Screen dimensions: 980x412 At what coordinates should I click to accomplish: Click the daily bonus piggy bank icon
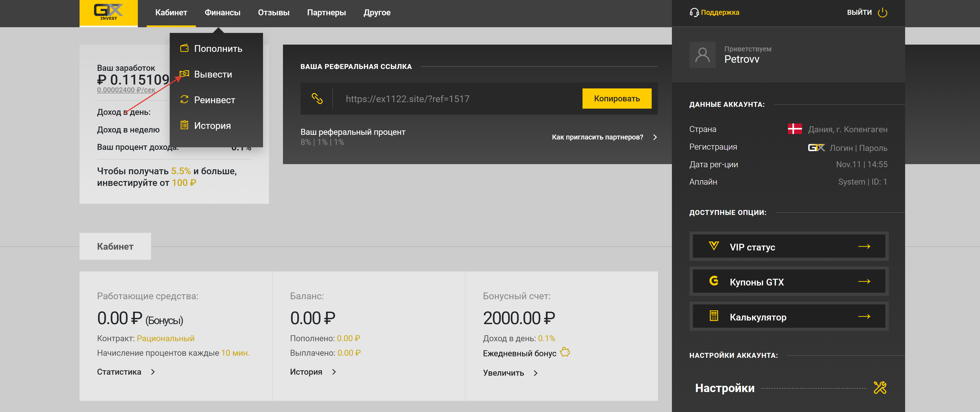(565, 352)
